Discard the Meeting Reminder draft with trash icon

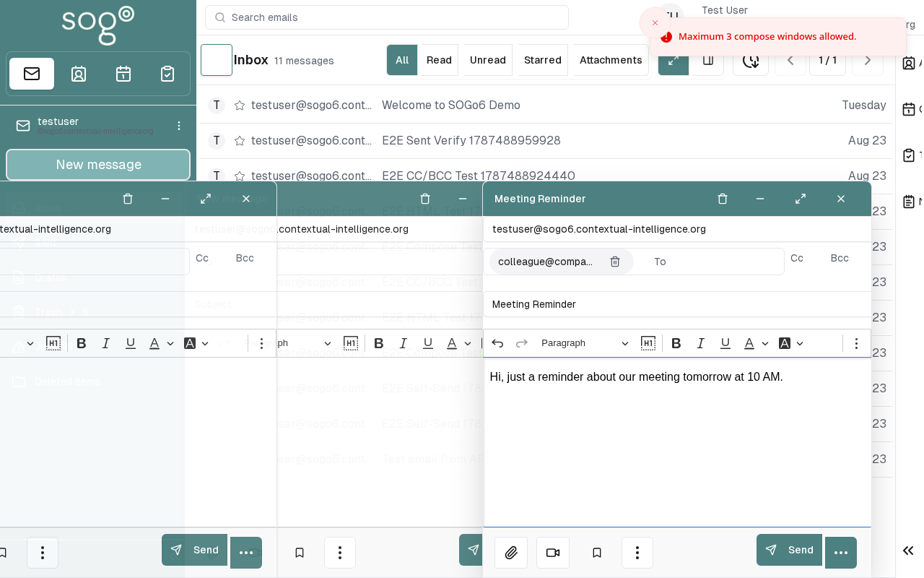pyautogui.click(x=723, y=199)
